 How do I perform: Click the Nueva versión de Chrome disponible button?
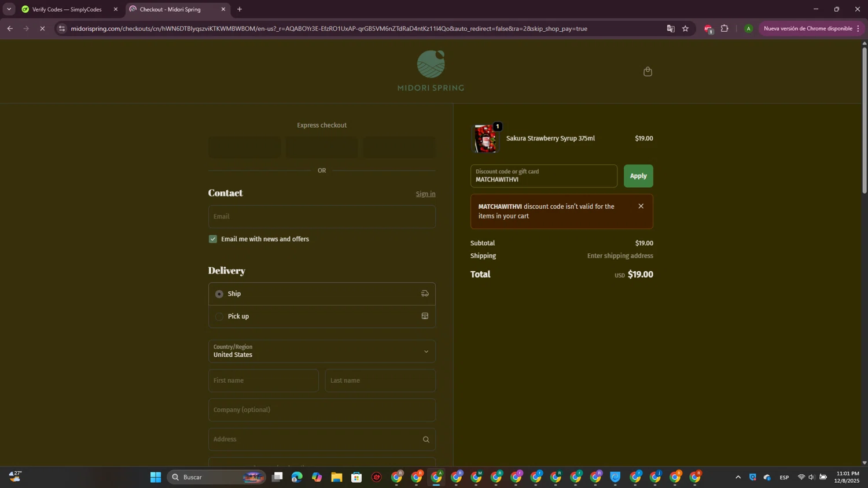coord(811,28)
